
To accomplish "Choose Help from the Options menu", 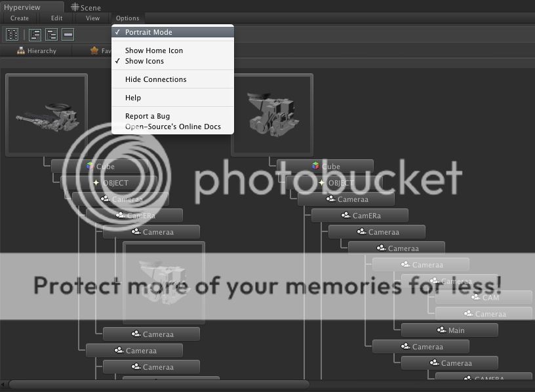I will tap(172, 98).
